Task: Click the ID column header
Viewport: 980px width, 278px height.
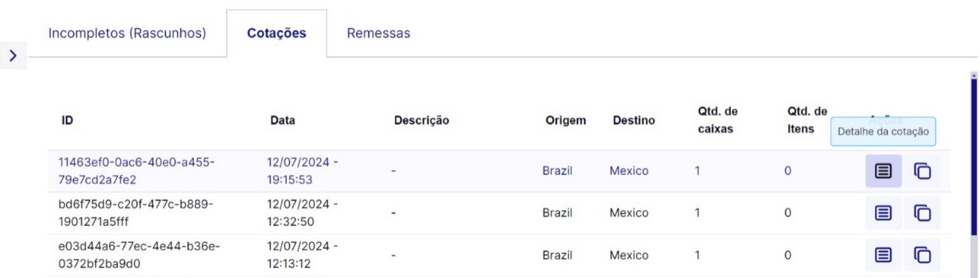Action: pos(67,120)
